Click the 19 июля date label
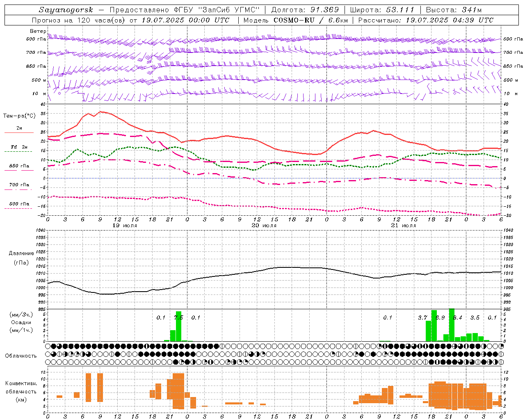525x420 pixels. tap(125, 226)
